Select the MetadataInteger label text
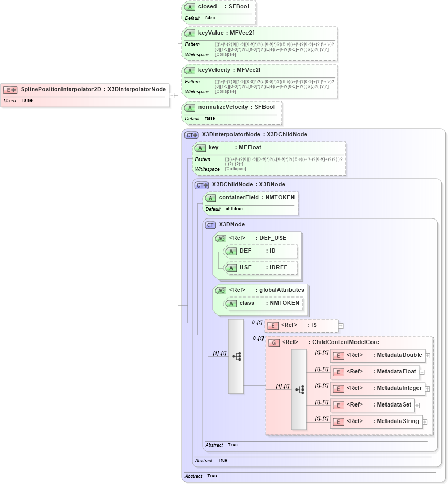This screenshot has height=484, width=448. [399, 388]
